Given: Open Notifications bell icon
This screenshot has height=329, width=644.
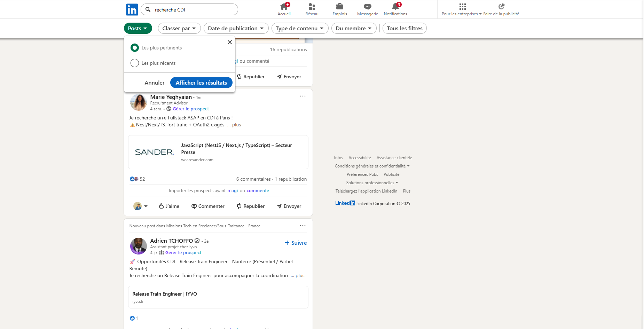Looking at the screenshot, I should point(395,7).
